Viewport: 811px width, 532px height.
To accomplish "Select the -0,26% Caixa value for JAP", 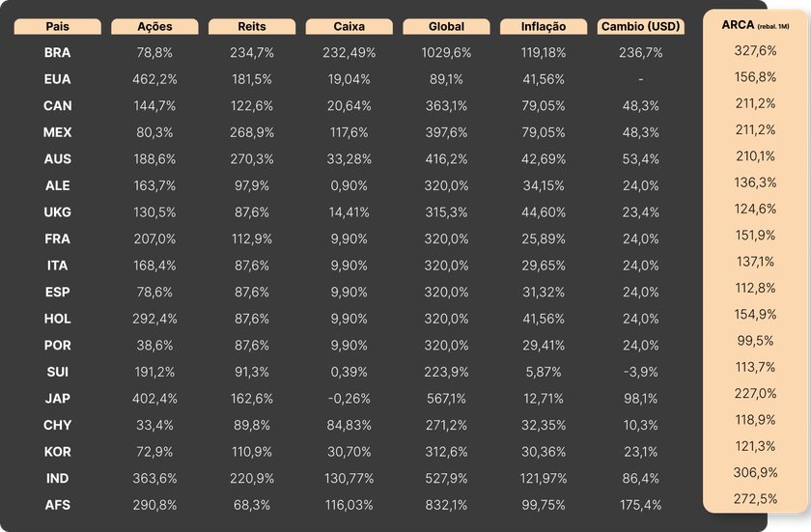I will tap(349, 398).
